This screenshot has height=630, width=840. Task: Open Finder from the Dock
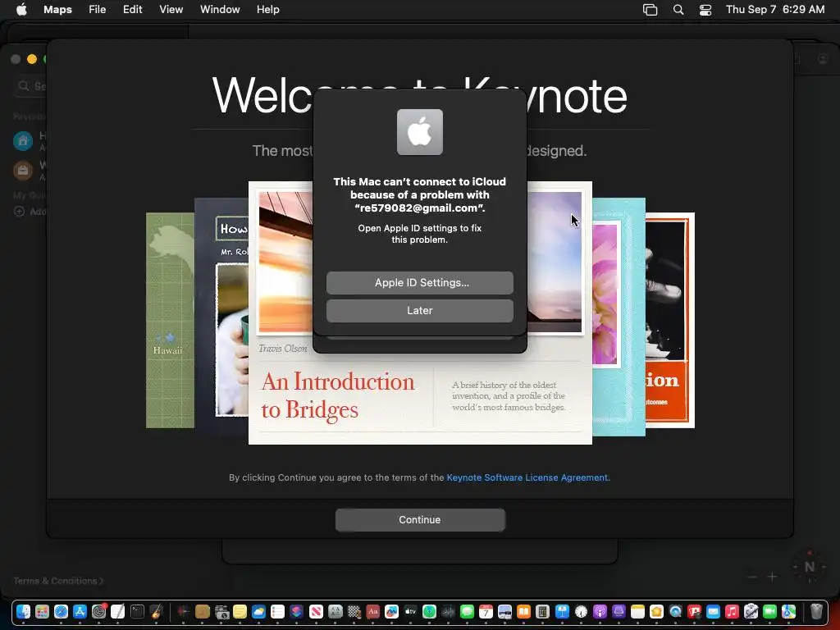[x=23, y=611]
